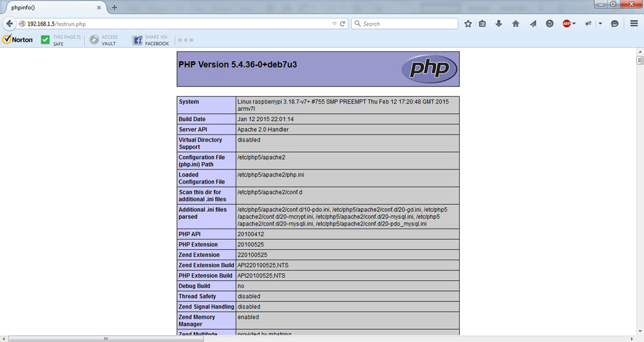Click Zend Memory Manager enabled value
Image resolution: width=644 pixels, height=342 pixels.
(248, 317)
